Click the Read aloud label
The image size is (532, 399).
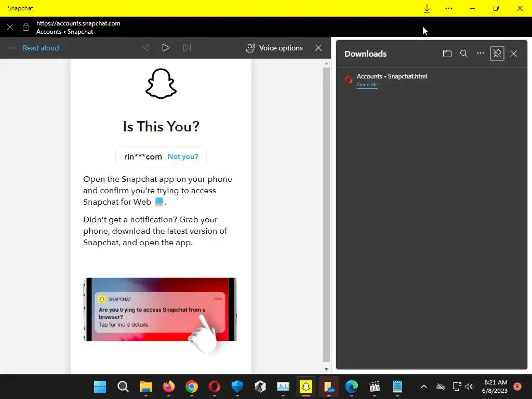point(41,48)
